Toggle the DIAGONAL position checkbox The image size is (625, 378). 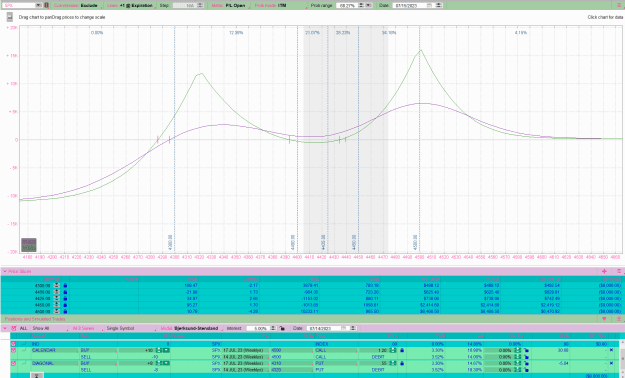pos(13,363)
